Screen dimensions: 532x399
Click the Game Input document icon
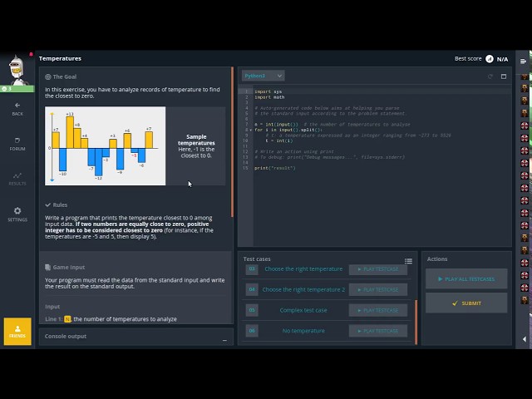coord(48,268)
